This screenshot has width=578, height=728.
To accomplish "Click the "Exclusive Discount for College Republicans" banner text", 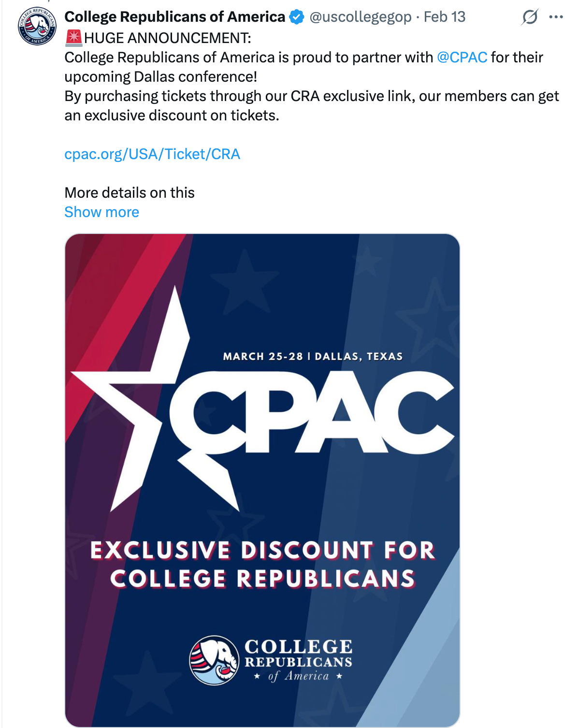I will coord(263,565).
